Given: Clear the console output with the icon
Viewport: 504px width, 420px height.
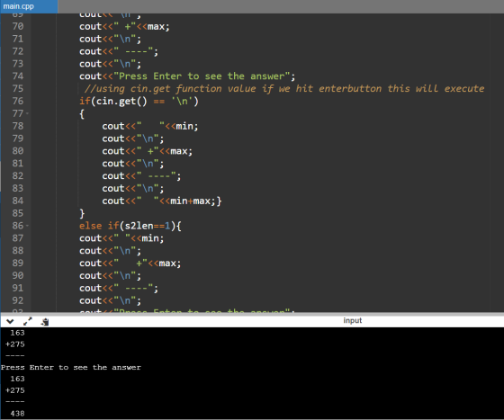Looking at the screenshot, I should (45, 321).
